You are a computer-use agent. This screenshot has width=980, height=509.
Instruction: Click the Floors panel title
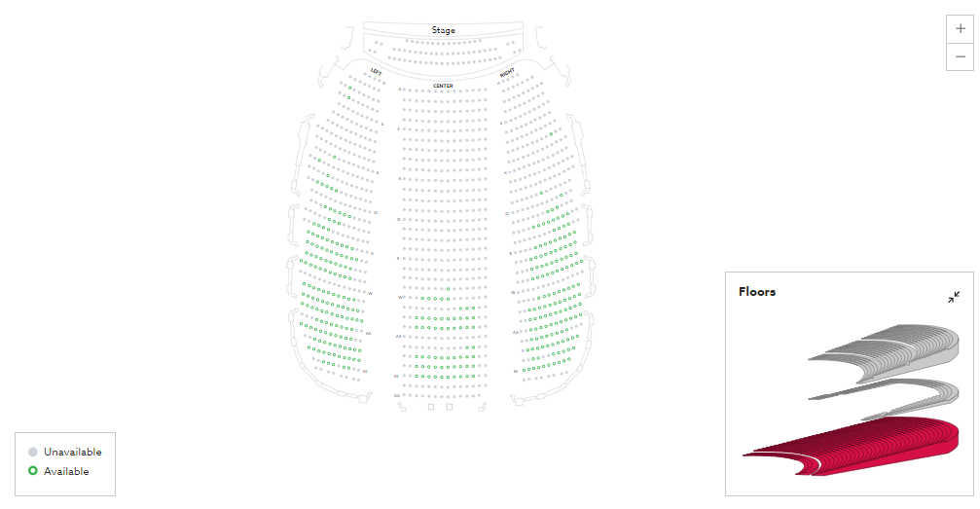[757, 291]
